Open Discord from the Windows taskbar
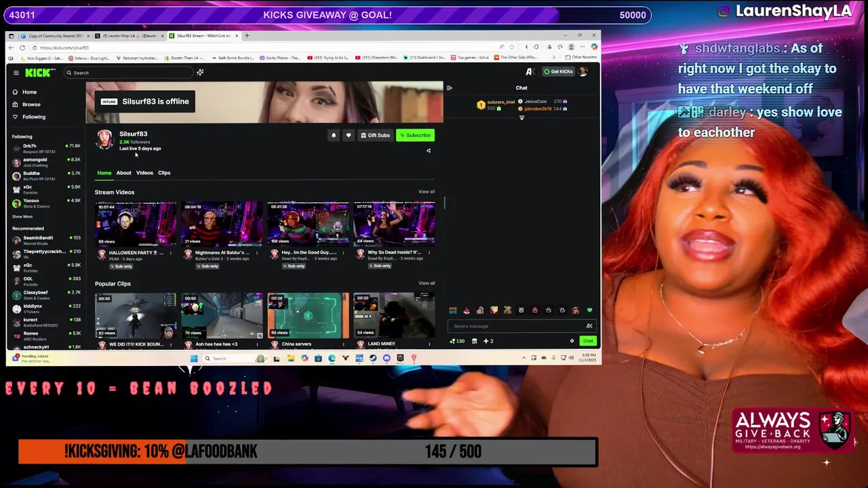 pos(387,359)
